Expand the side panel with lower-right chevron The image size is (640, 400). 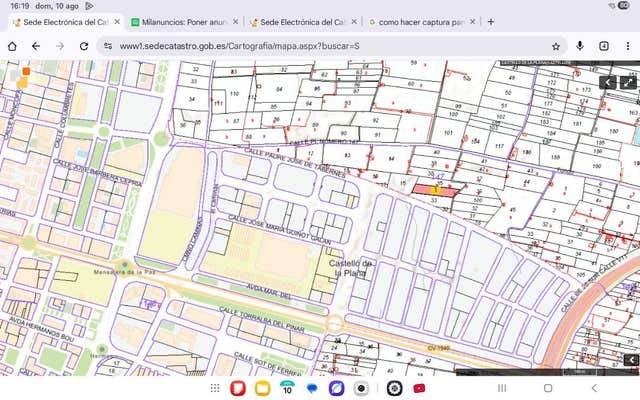[630, 359]
